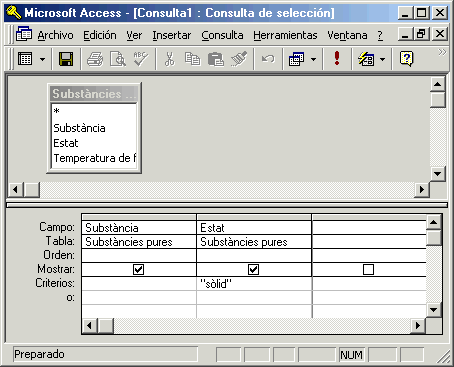Click the 'o:' row cell under Estat
This screenshot has width=454, height=367.
click(254, 297)
